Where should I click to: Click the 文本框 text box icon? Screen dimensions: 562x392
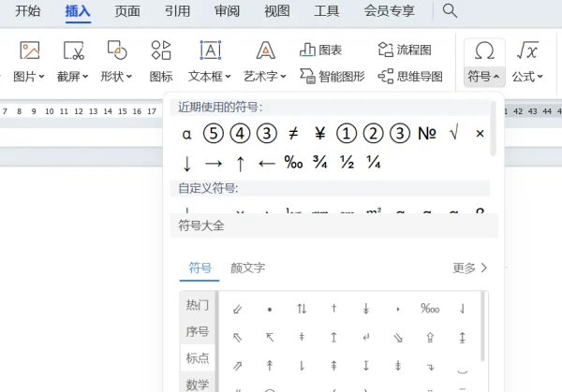click(210, 51)
